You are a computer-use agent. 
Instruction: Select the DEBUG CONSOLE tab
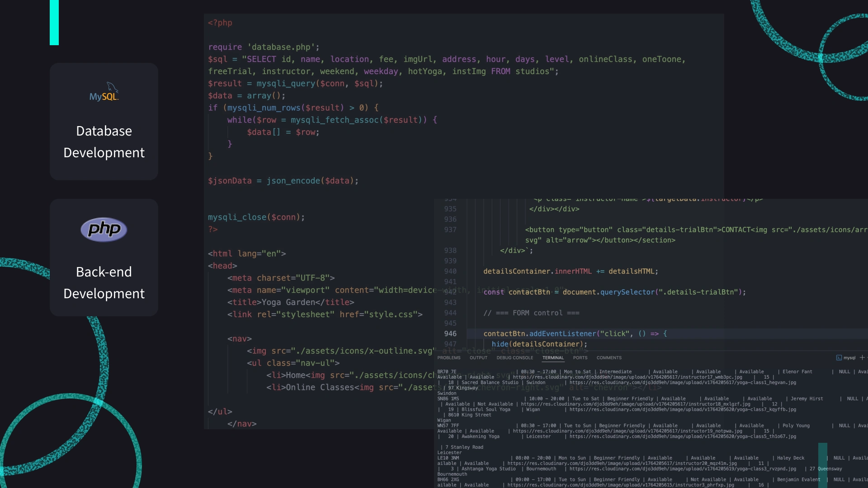click(514, 358)
